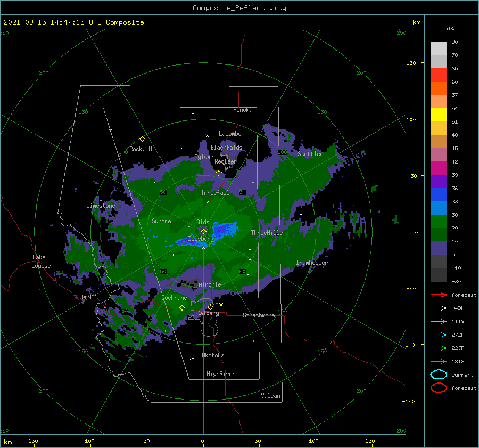Click the Ponoka city label
Screen dimensions: 479x448
click(x=243, y=110)
